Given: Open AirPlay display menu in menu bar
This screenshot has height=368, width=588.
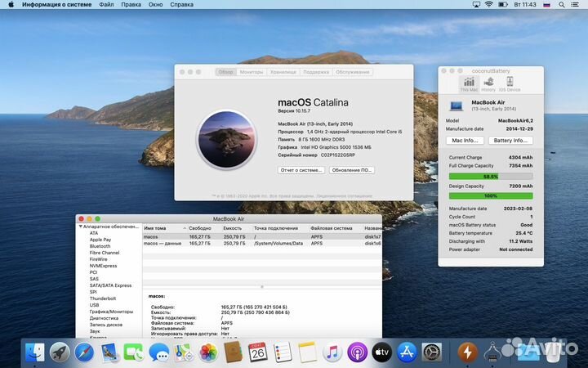Looking at the screenshot, I should (476, 5).
